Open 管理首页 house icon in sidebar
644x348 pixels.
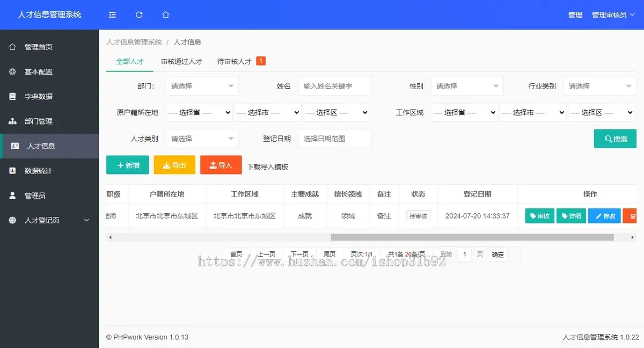(x=12, y=47)
